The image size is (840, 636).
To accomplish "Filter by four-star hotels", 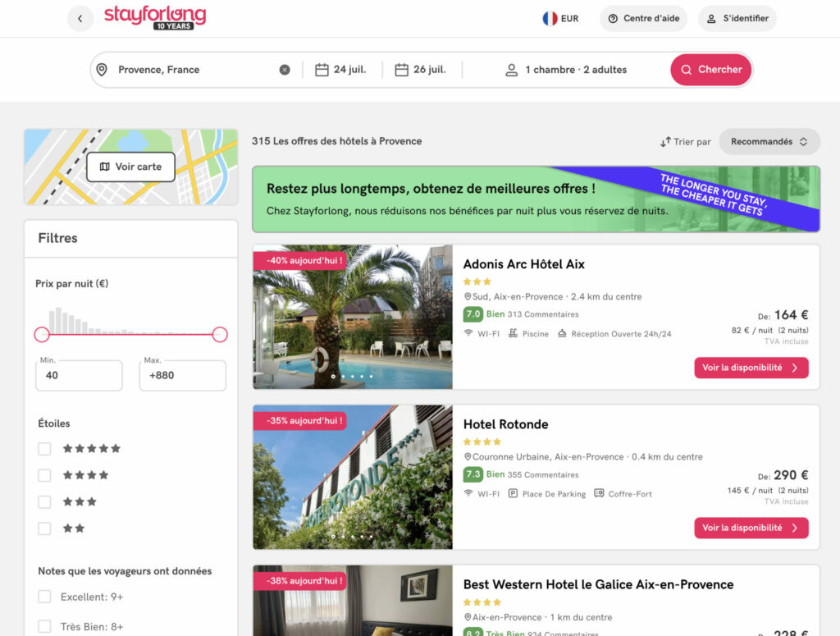I will (44, 475).
